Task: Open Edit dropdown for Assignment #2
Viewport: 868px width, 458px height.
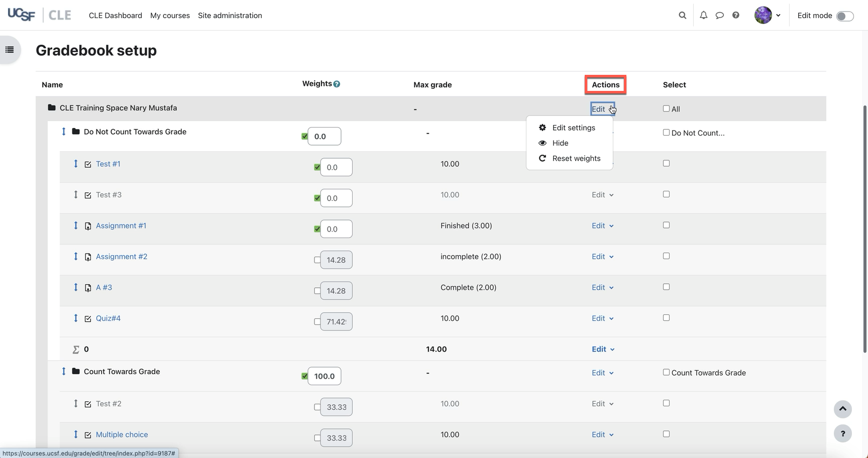Action: coord(603,257)
